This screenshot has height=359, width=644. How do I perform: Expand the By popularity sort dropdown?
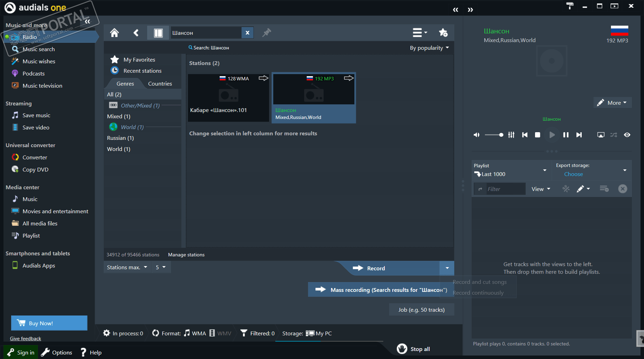pyautogui.click(x=430, y=48)
